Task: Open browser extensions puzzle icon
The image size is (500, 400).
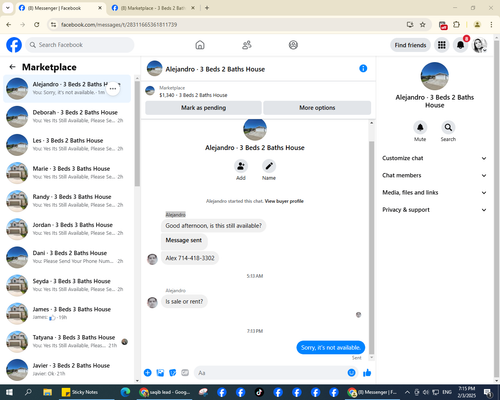Action: pyautogui.click(x=456, y=25)
